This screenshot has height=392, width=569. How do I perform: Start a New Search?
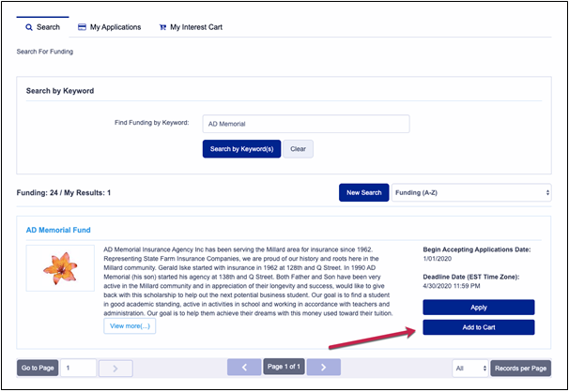tap(363, 192)
